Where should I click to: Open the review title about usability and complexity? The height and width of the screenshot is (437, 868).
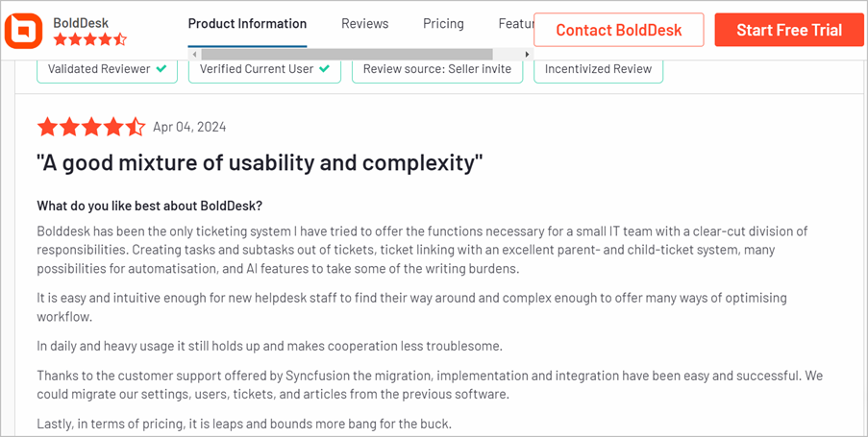[260, 163]
